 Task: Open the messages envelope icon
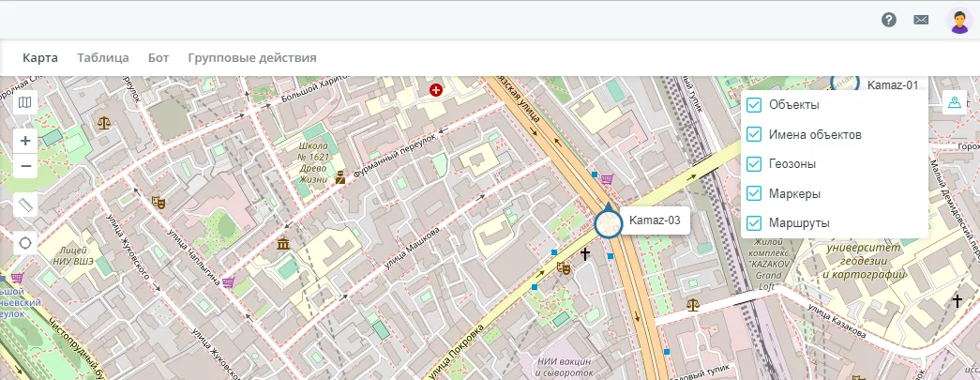coord(921,20)
